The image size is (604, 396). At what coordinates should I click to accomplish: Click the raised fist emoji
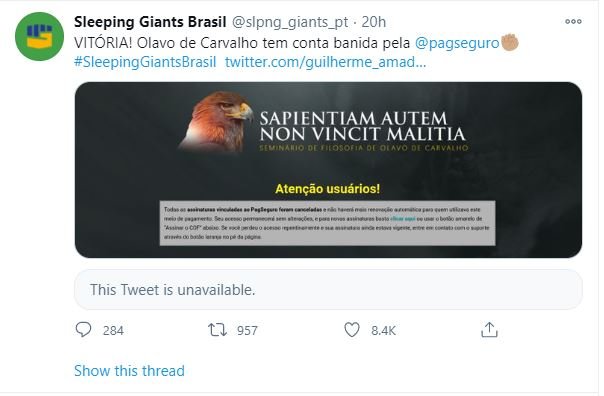click(510, 42)
